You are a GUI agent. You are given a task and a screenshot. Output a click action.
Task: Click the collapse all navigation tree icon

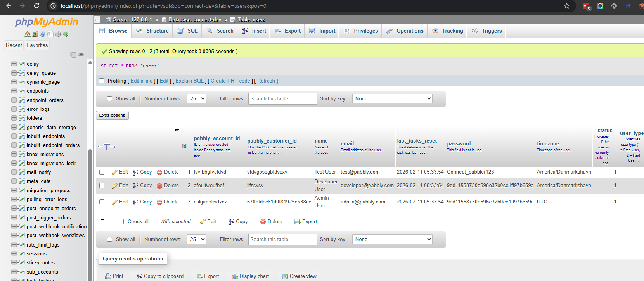click(x=73, y=55)
